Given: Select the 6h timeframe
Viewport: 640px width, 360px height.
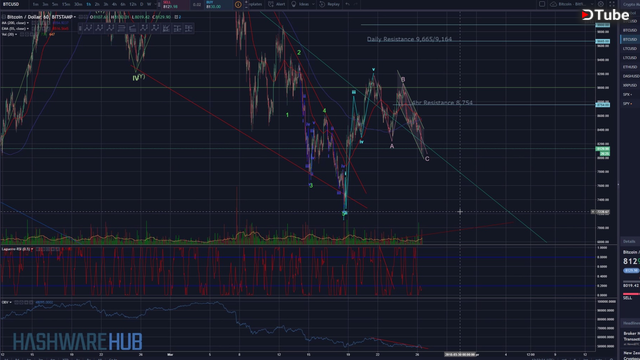Looking at the screenshot, I should click(x=123, y=4).
